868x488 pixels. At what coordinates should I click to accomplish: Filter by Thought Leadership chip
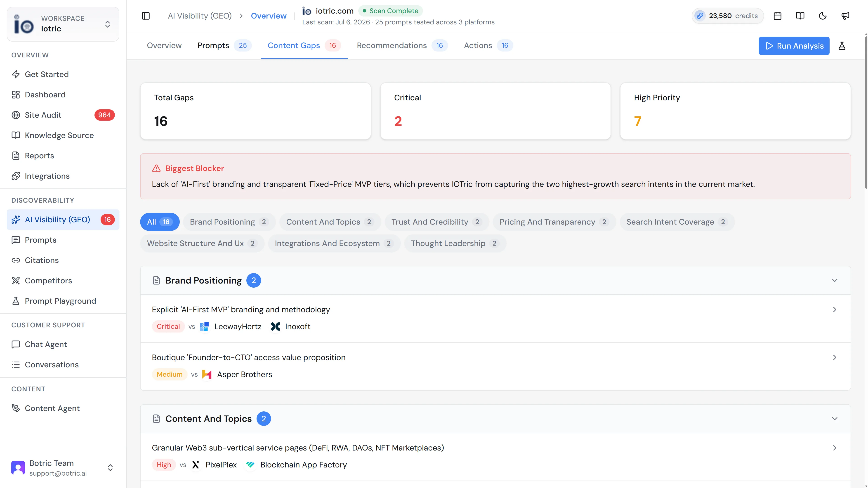455,244
